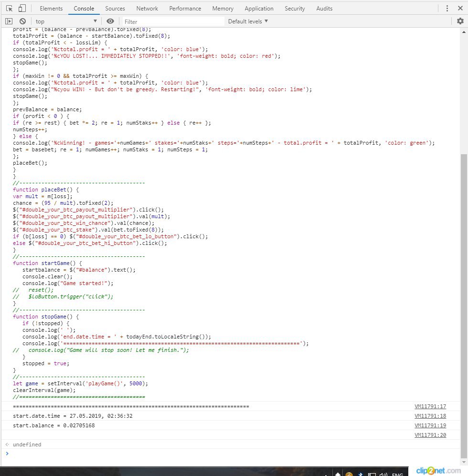Open source link VM11791:18
468x476 pixels.
[430, 416]
